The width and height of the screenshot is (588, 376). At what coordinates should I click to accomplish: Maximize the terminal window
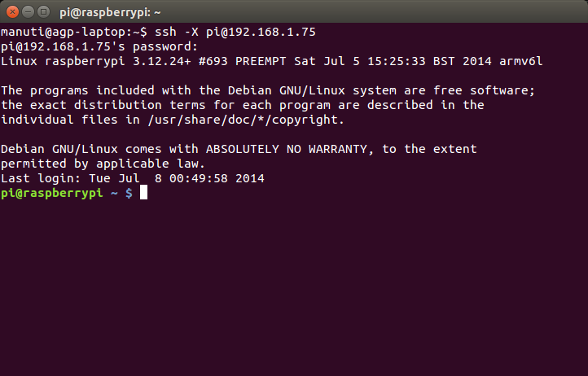pyautogui.click(x=43, y=12)
